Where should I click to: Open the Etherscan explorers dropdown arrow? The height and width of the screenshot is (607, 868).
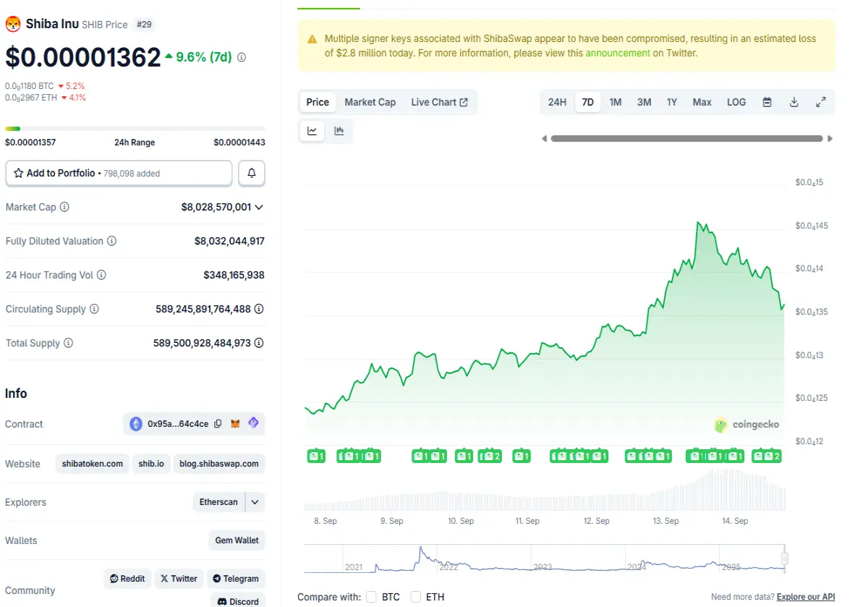tap(255, 502)
